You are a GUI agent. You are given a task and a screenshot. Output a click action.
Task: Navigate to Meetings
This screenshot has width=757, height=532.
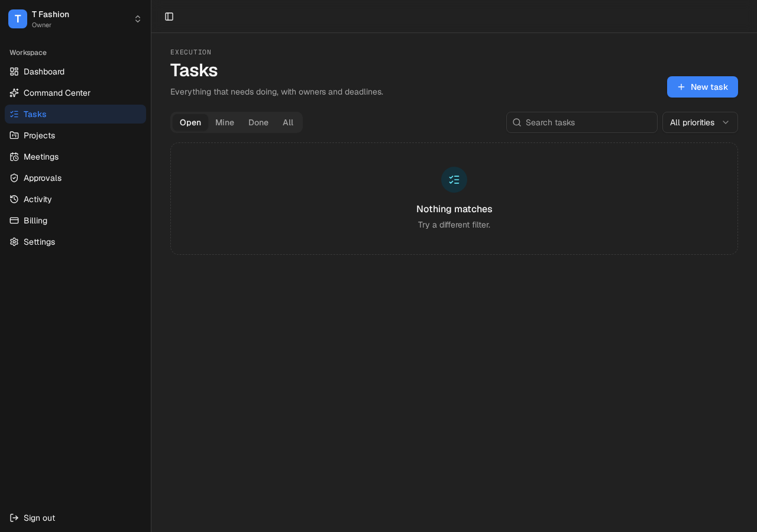pos(75,157)
